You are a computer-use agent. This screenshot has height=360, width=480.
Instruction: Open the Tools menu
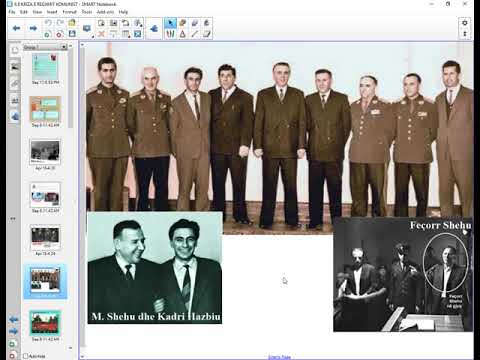coord(87,12)
